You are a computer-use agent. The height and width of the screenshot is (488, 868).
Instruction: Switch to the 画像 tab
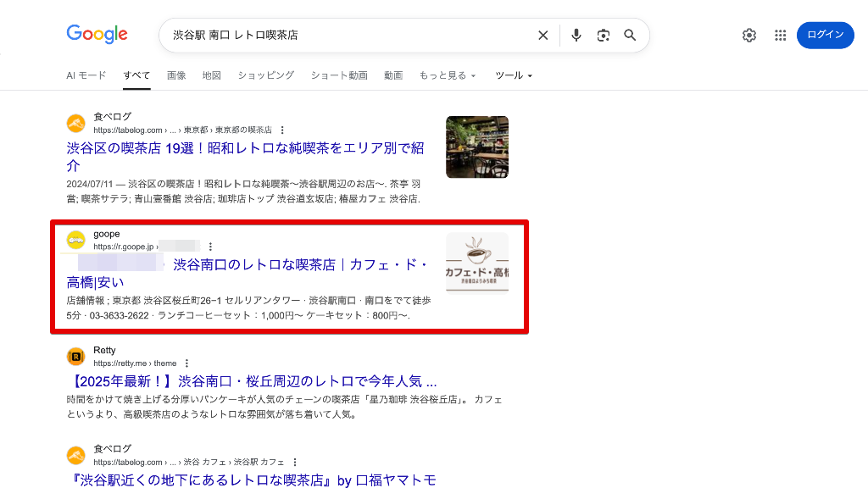pyautogui.click(x=176, y=75)
